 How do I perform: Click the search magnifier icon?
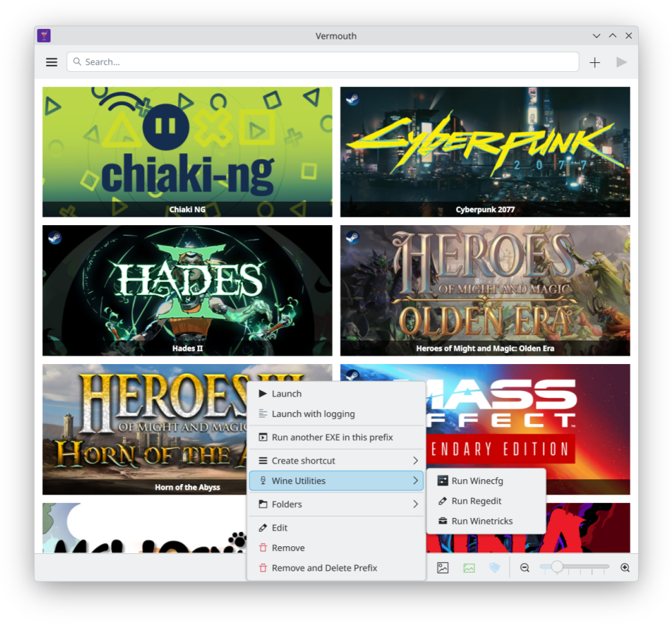point(77,61)
